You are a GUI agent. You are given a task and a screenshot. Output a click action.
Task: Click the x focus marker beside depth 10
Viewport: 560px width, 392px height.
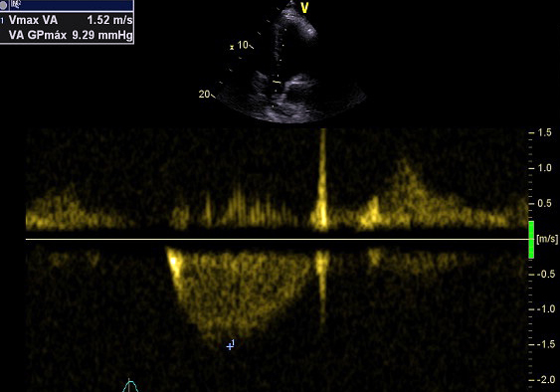(232, 47)
